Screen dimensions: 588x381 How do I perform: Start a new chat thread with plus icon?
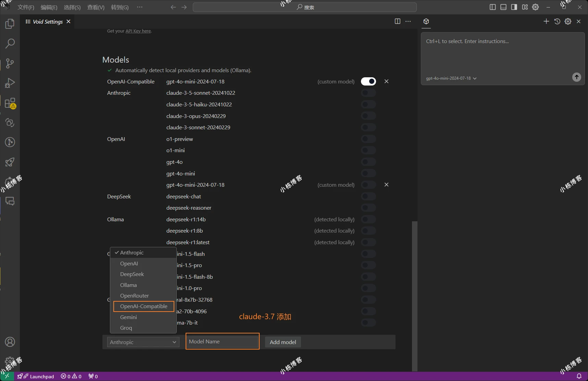[546, 22]
